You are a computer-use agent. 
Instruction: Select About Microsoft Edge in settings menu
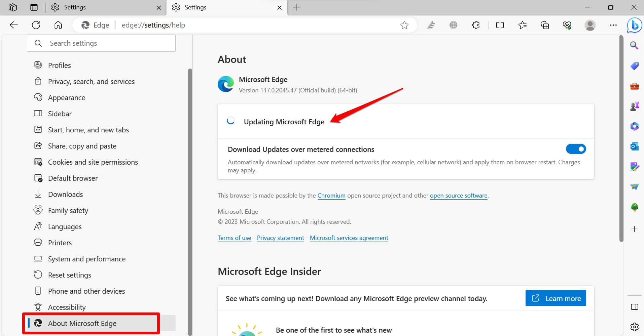(x=82, y=323)
